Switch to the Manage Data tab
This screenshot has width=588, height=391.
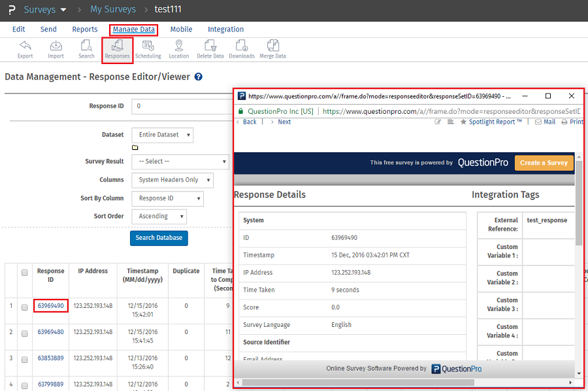[133, 29]
